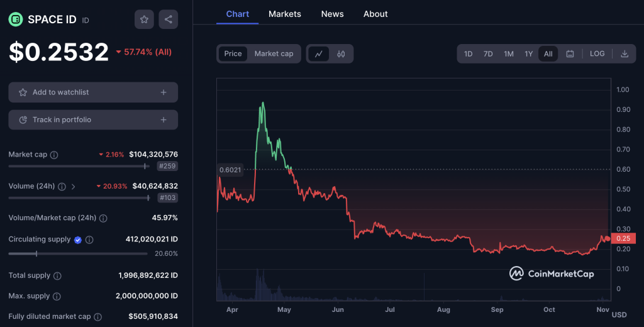Image resolution: width=644 pixels, height=327 pixels.
Task: Click Add to watchlist button
Action: coord(93,92)
